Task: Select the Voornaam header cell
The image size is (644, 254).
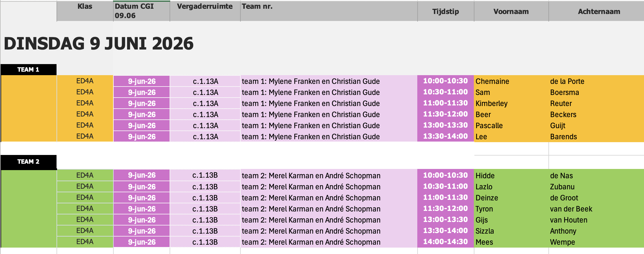Action: (511, 11)
